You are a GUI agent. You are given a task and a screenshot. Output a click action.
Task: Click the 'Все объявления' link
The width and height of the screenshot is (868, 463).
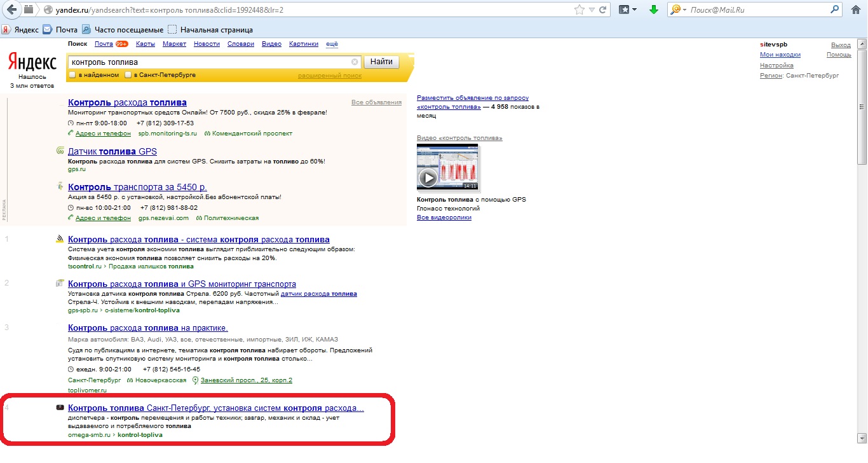click(x=376, y=102)
